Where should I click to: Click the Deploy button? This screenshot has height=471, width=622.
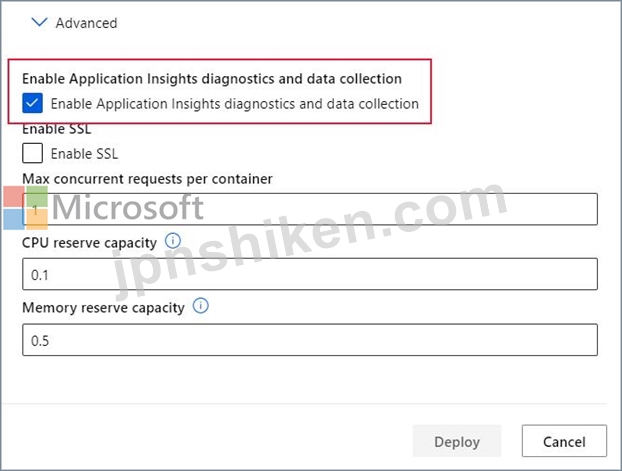[457, 441]
